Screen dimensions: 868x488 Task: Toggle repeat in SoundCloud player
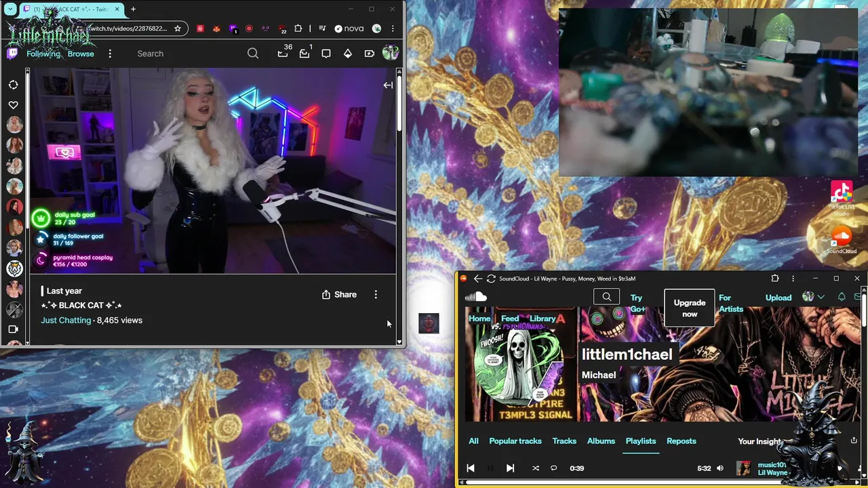pyautogui.click(x=553, y=468)
